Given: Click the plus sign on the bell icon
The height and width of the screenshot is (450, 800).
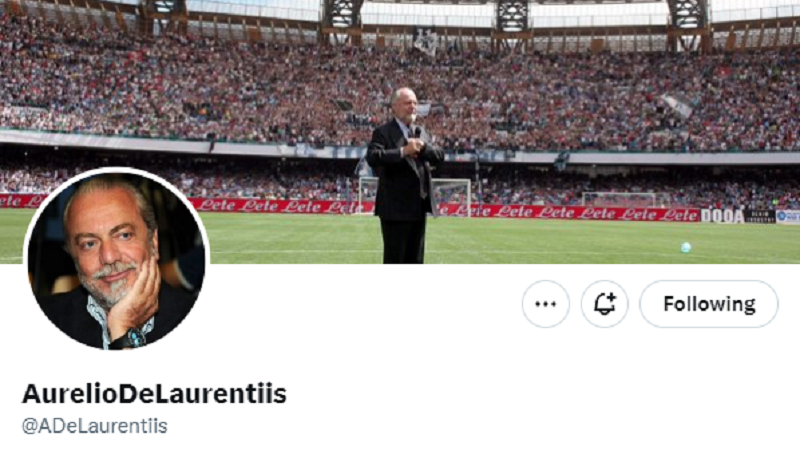Looking at the screenshot, I should coord(611,298).
